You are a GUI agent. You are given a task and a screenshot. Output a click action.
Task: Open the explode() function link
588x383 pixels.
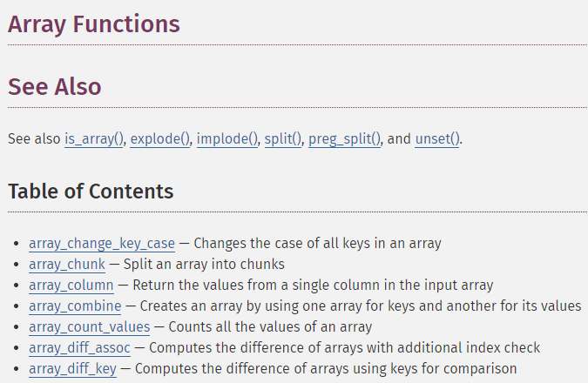(160, 139)
